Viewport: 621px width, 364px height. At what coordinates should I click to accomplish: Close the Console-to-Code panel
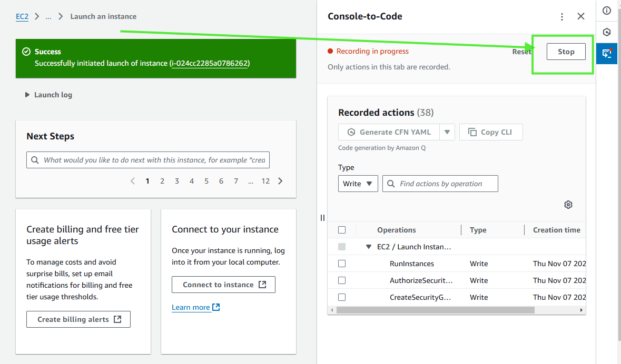point(581,16)
